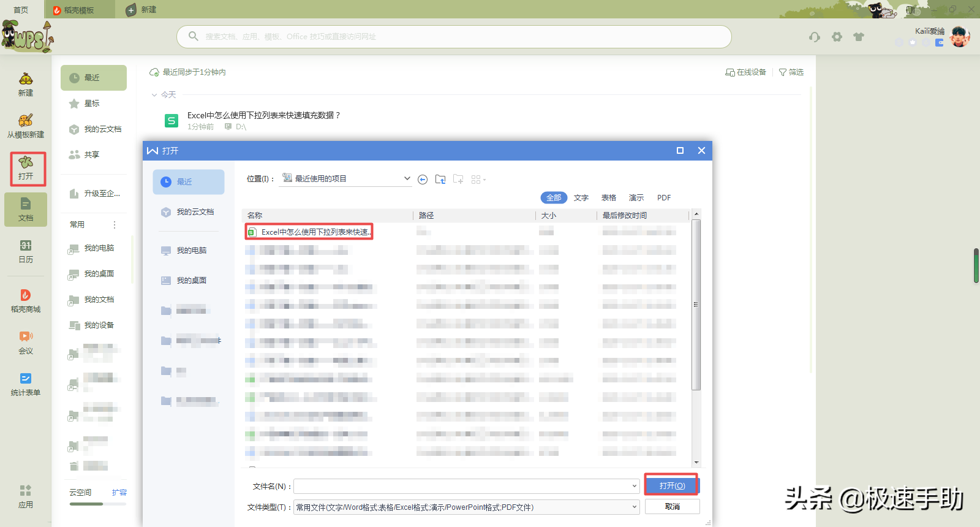Maximize the 打开 dialog window
980x527 pixels.
[680, 151]
